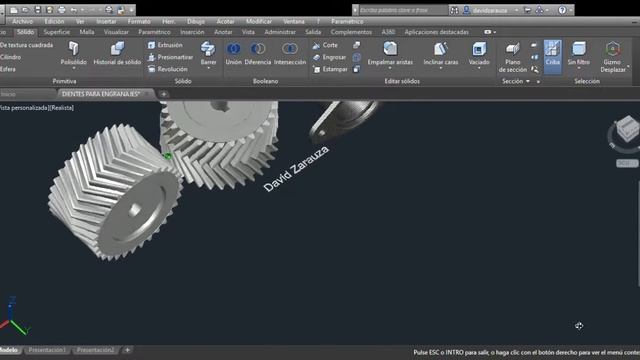Click the Undo arrow in quick access toolbar
This screenshot has height=360, width=640.
point(74,10)
